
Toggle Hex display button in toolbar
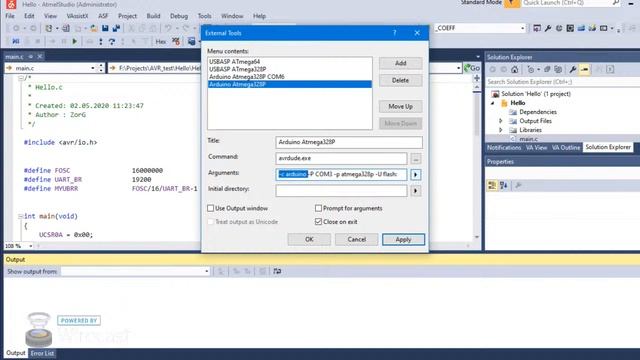pos(160,42)
